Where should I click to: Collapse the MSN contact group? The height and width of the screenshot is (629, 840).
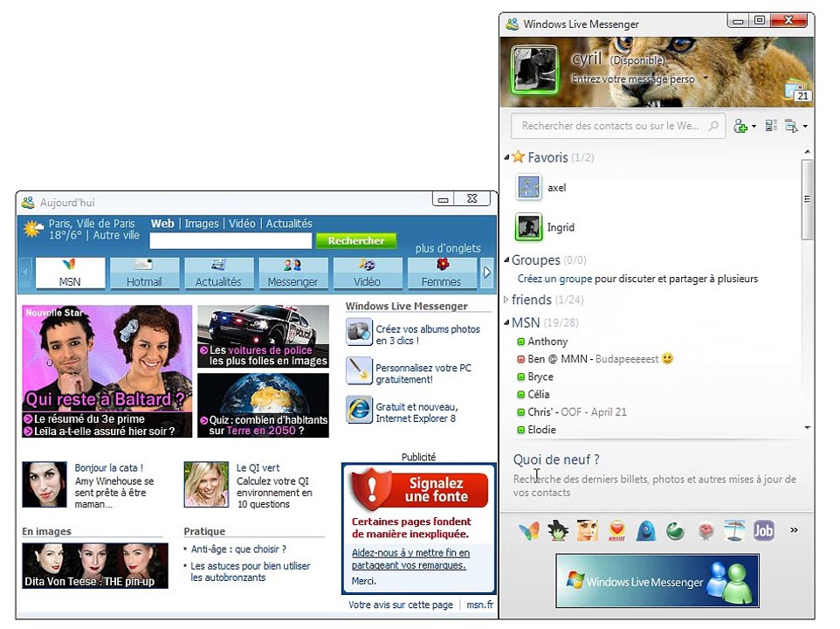point(506,322)
